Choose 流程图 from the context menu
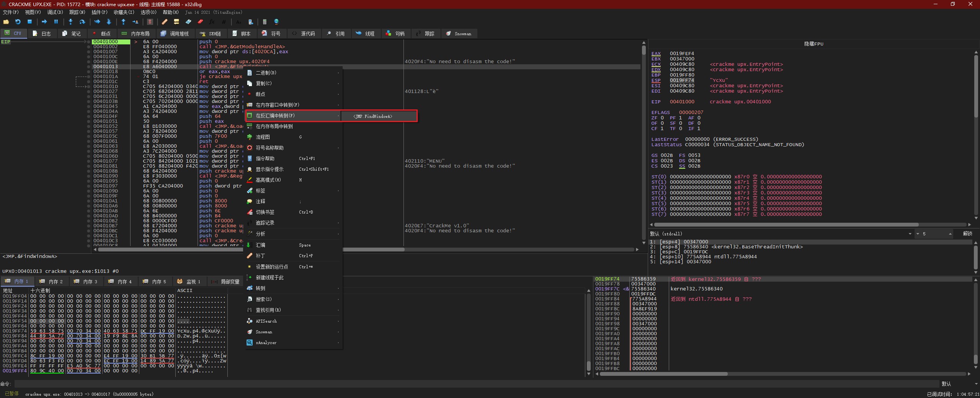 (x=263, y=137)
